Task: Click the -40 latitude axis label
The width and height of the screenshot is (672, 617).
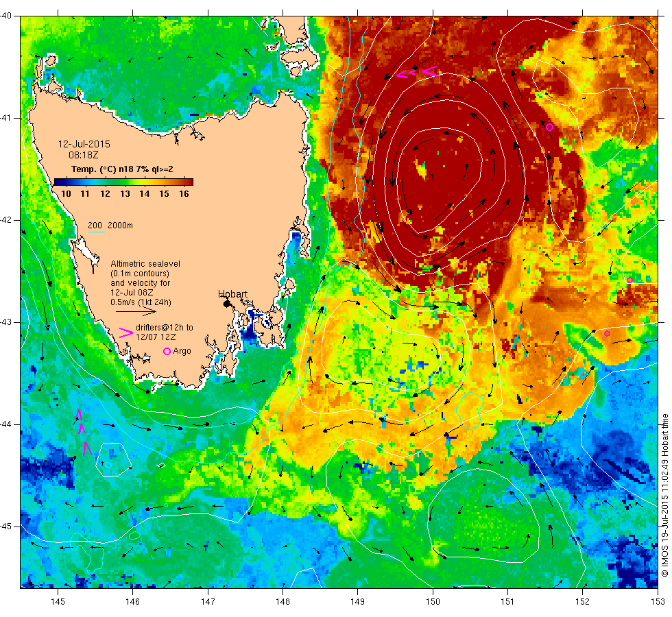Action: coord(6,16)
